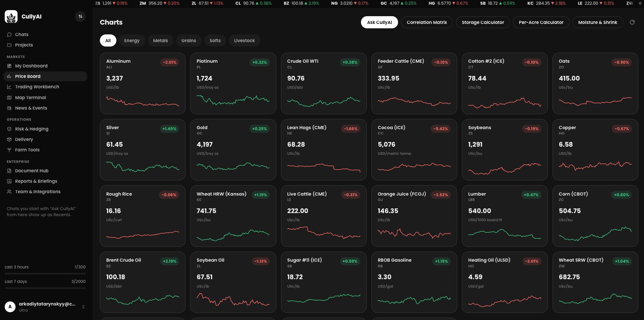Select the Metals filter pill
The height and width of the screenshot is (320, 644).
(161, 40)
